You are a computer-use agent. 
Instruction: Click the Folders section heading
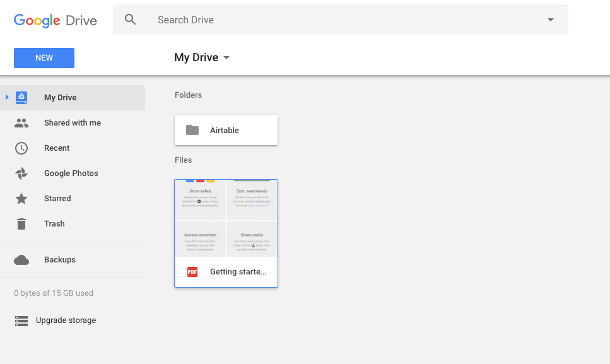(188, 95)
